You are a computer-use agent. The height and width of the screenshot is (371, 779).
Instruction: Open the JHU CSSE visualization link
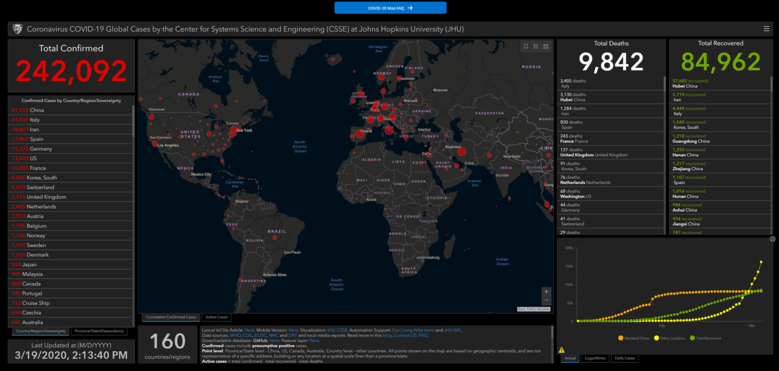[336, 329]
